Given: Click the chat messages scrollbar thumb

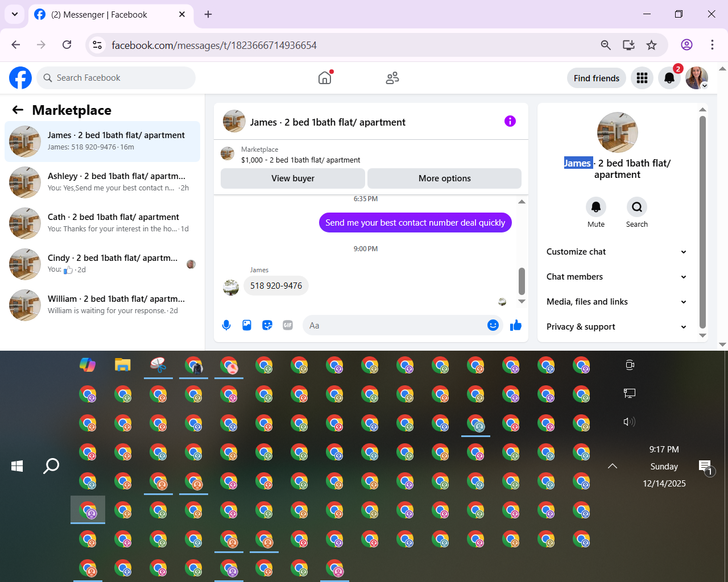Looking at the screenshot, I should (522, 281).
